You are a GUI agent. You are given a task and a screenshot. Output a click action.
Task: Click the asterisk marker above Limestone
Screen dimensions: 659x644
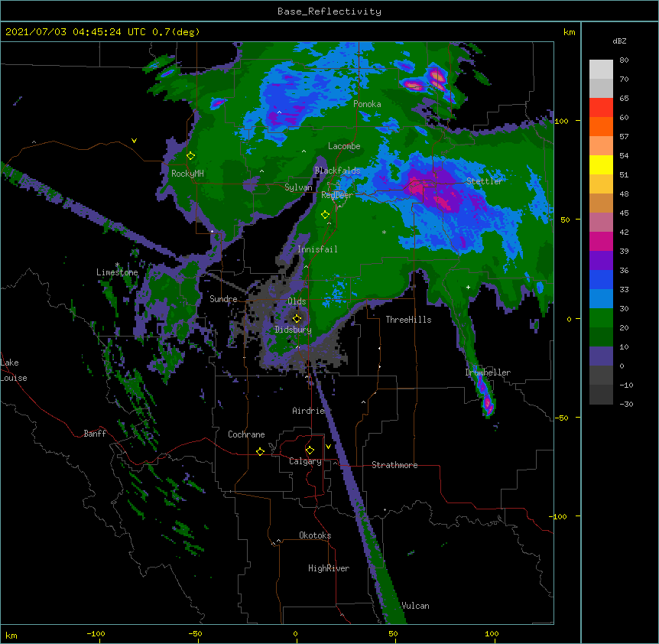click(x=118, y=265)
